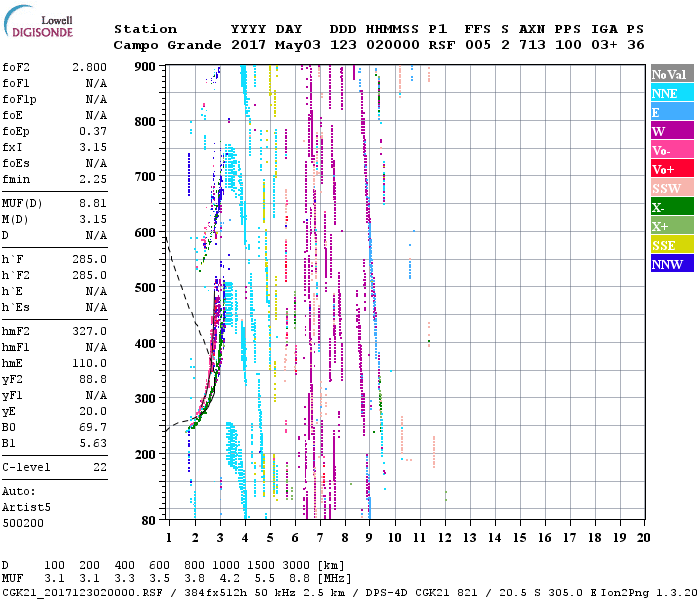
Task: Click the Artist5 autoscaler label
Action: pyautogui.click(x=26, y=508)
